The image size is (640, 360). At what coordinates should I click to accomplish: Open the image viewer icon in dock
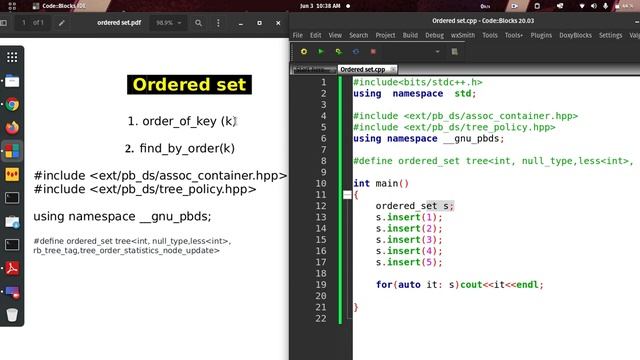pyautogui.click(x=12, y=222)
